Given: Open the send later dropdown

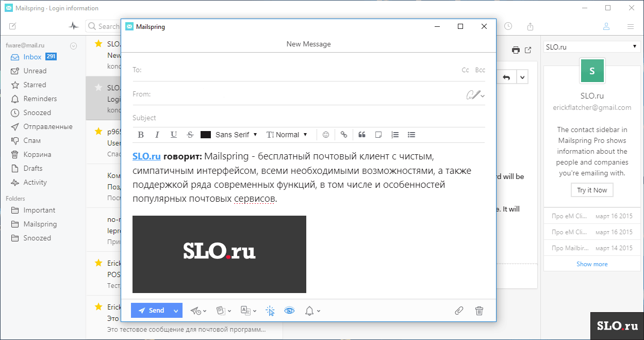Looking at the screenshot, I should coord(199,311).
